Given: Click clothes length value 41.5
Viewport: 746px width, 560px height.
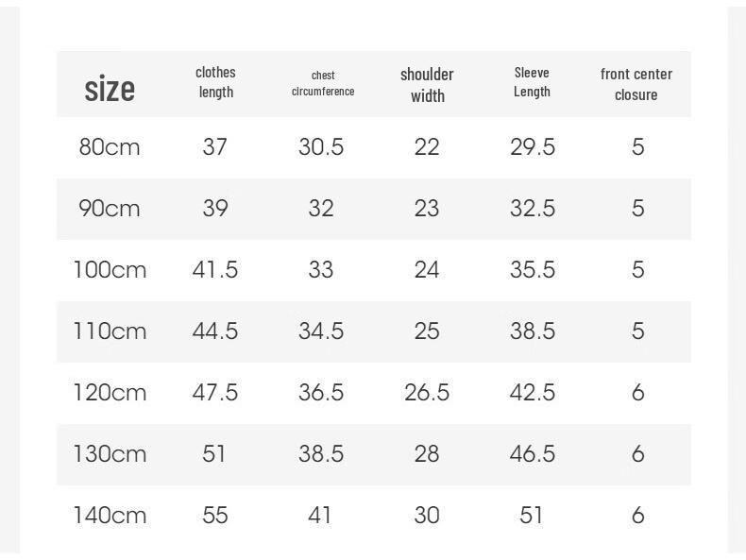Looking at the screenshot, I should [x=215, y=270].
